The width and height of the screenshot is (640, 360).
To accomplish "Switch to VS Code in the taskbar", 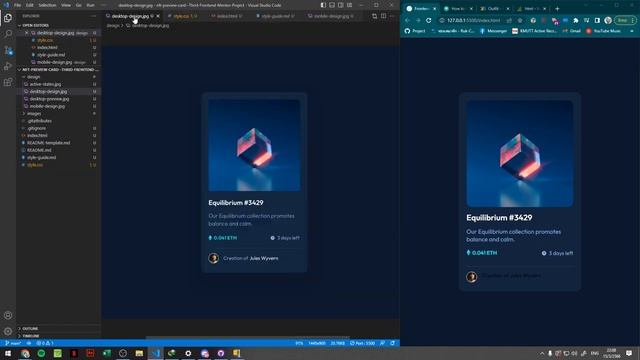I will [156, 353].
